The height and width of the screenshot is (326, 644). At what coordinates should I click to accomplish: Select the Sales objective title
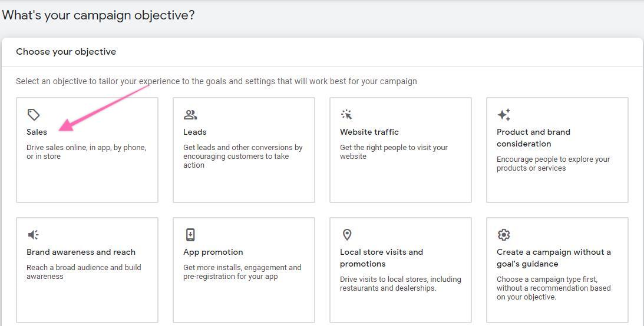37,132
